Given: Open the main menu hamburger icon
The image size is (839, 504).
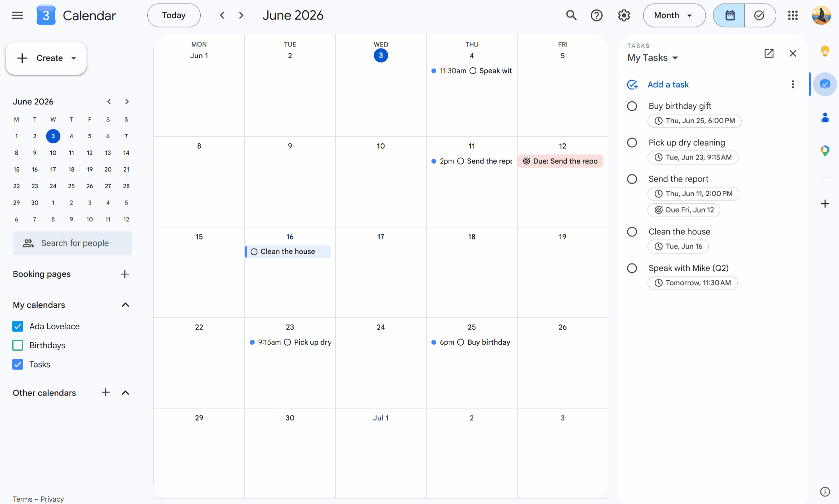Looking at the screenshot, I should (17, 15).
